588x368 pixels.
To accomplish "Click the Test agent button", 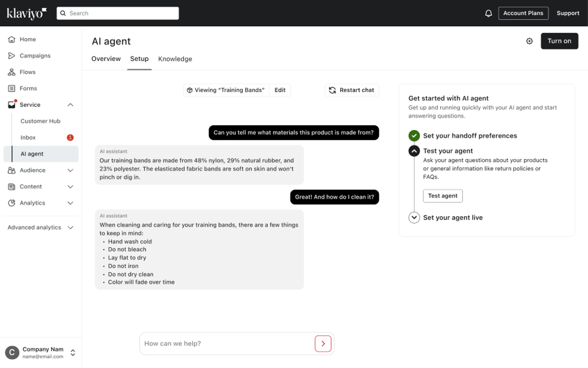I will point(443,196).
